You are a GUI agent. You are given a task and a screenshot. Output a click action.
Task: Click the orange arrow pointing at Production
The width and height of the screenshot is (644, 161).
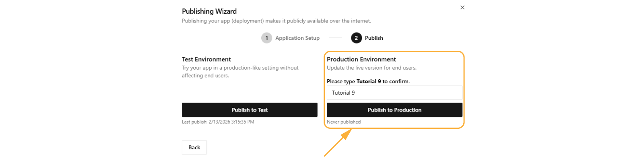click(336, 144)
